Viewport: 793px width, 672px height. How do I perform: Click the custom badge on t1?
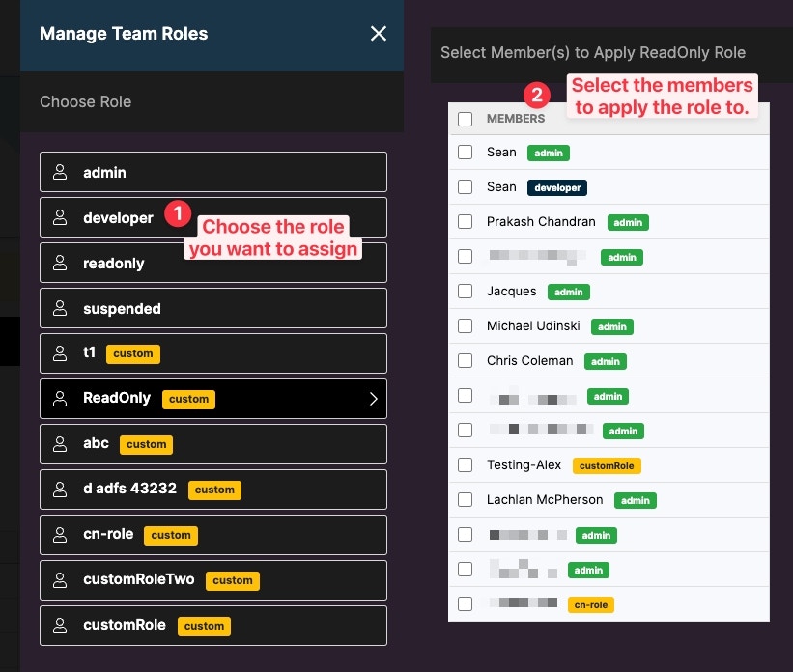click(133, 354)
